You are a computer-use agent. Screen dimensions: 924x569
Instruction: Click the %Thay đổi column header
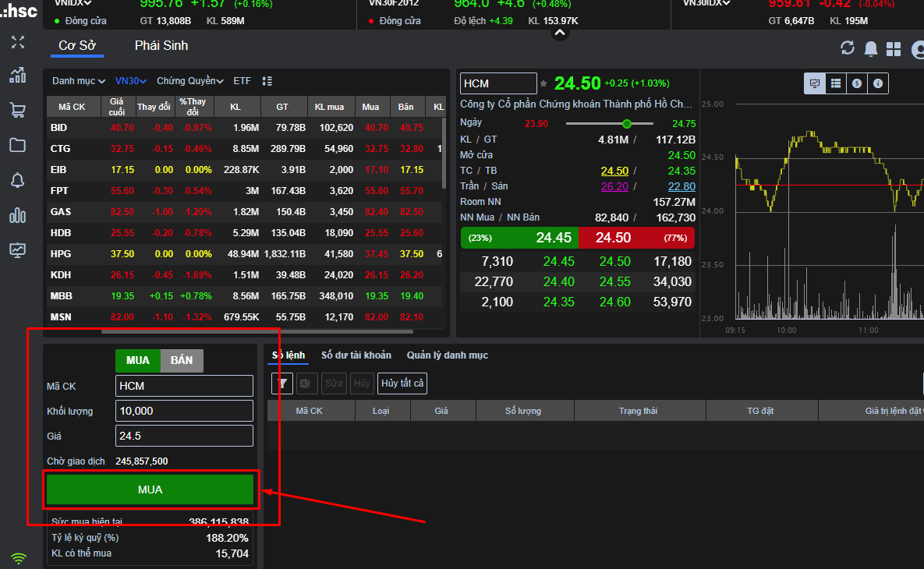tap(193, 107)
